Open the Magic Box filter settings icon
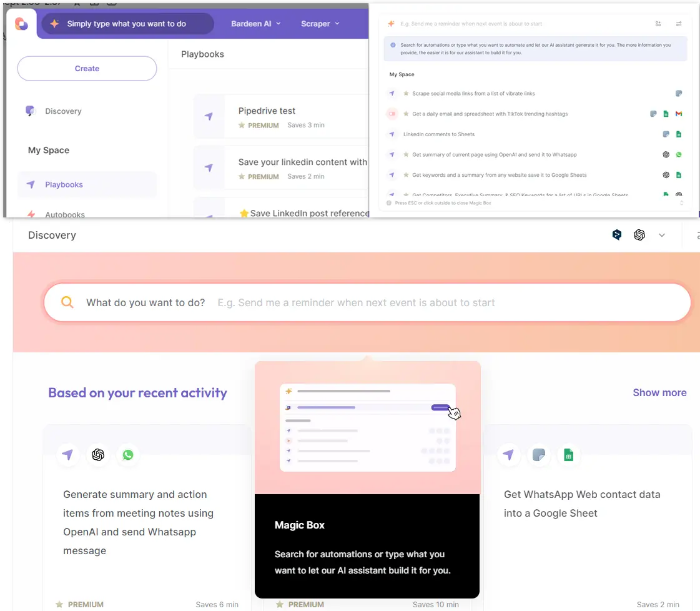700x611 pixels. pos(679,24)
